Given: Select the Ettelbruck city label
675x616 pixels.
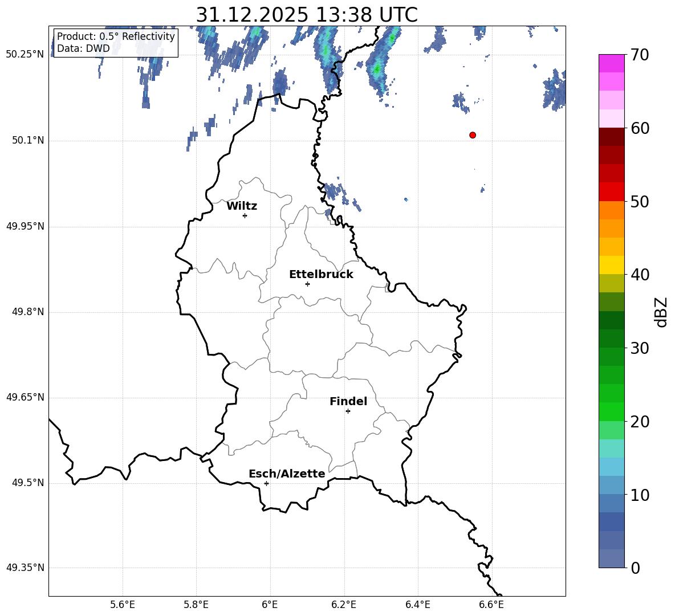Looking at the screenshot, I should point(321,275).
